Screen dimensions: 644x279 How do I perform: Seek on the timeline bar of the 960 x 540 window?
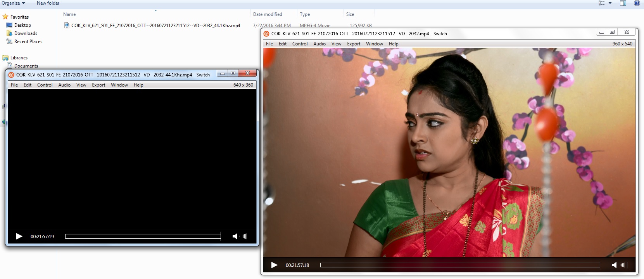[460, 265]
